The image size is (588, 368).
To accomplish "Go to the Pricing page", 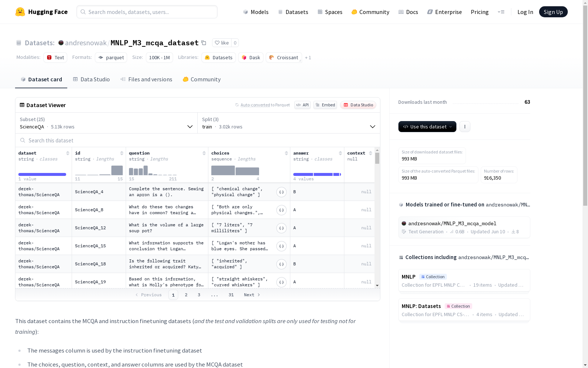I will [x=480, y=12].
